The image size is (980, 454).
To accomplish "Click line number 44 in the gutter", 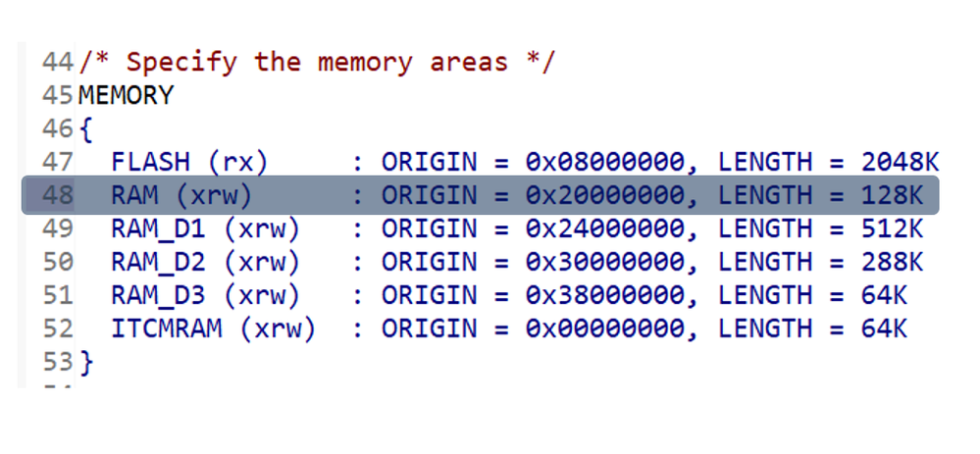I will point(58,63).
